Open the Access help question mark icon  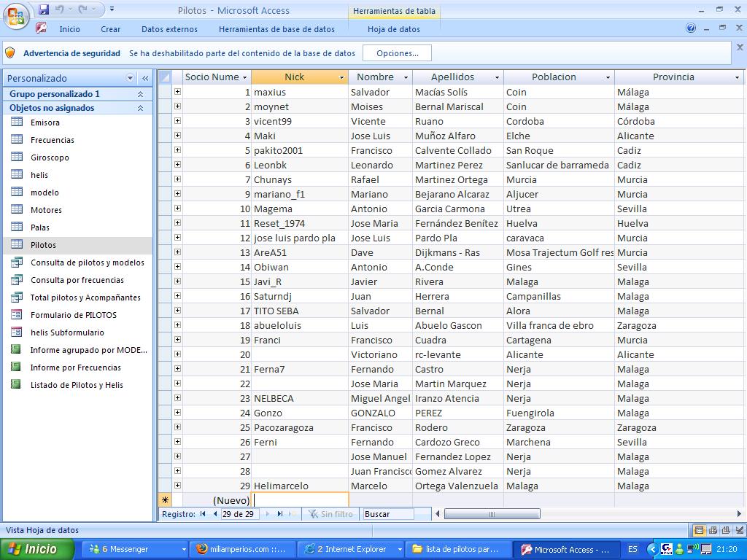(x=691, y=28)
